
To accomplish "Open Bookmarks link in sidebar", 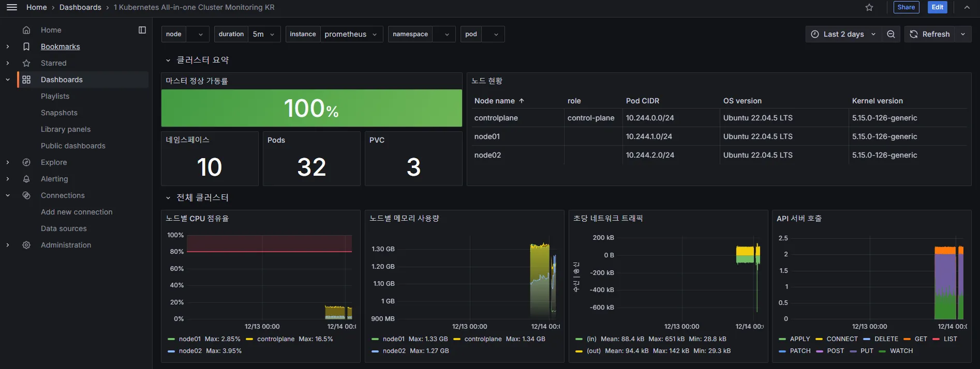I will (61, 47).
